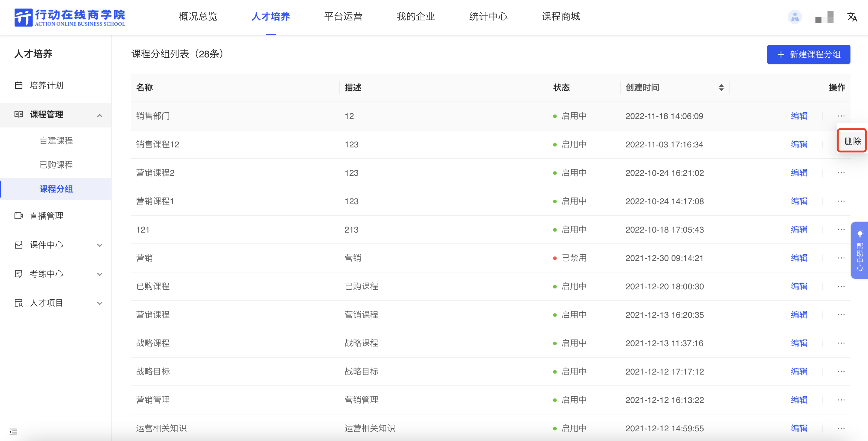The image size is (868, 441).
Task: Select 已购课程 sidebar submenu item
Action: point(56,165)
